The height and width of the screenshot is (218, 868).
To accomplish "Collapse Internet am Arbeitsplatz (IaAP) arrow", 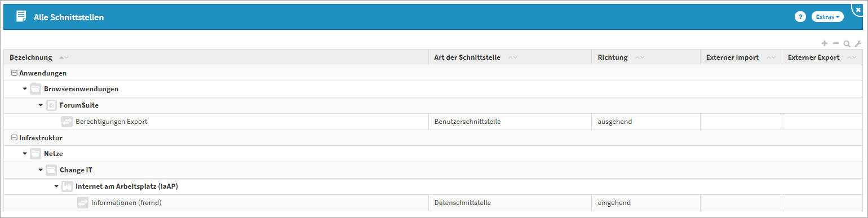I will (56, 186).
